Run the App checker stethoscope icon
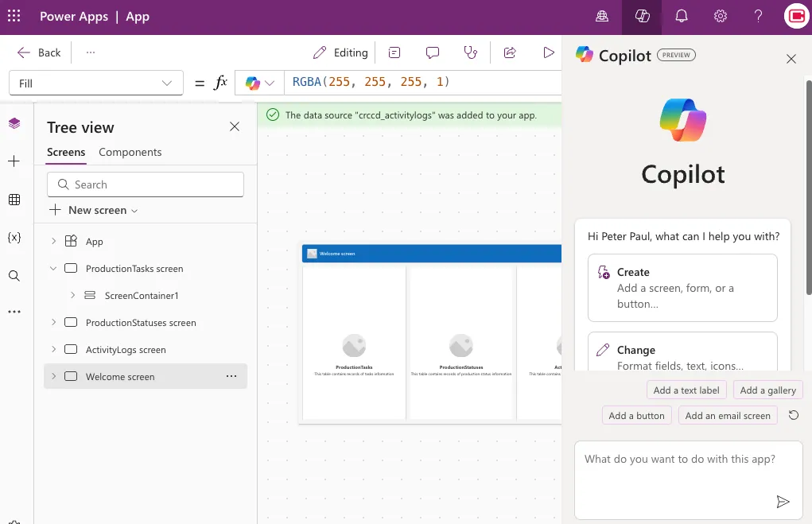This screenshot has height=524, width=812. coord(471,52)
